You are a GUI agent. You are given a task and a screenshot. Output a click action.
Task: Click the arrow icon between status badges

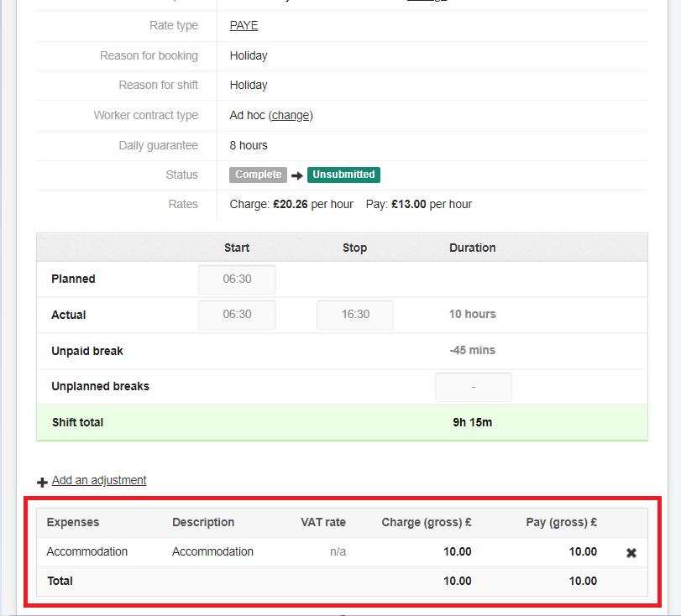pyautogui.click(x=296, y=175)
